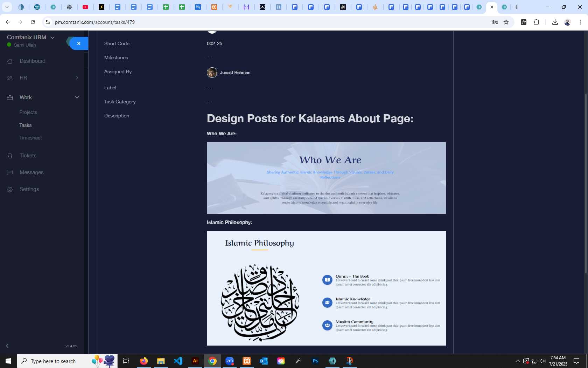Click the browser forward arrow
Image resolution: width=588 pixels, height=368 pixels.
point(20,22)
